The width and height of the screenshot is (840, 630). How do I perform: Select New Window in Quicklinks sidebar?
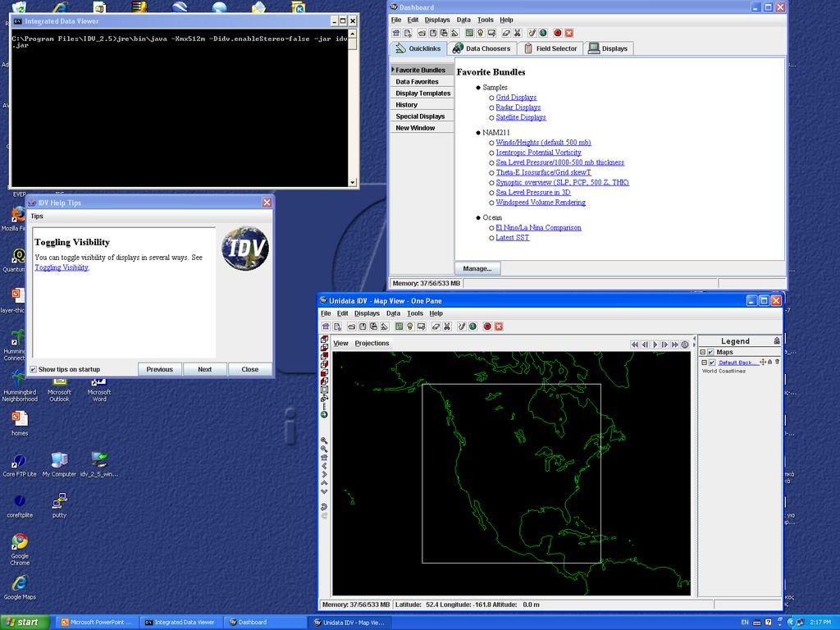coord(422,127)
